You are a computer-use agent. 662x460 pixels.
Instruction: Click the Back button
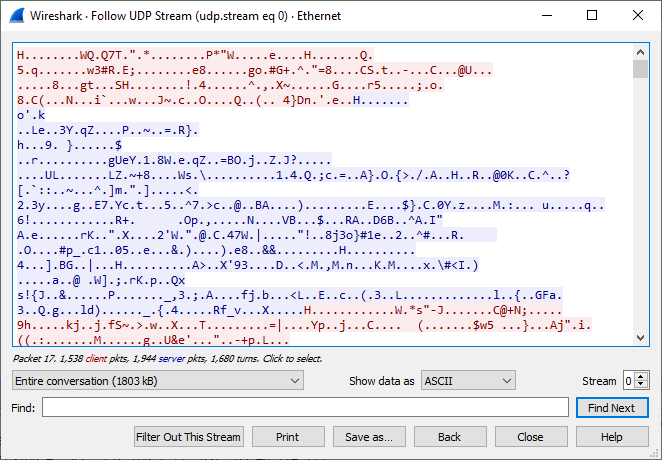click(x=450, y=437)
